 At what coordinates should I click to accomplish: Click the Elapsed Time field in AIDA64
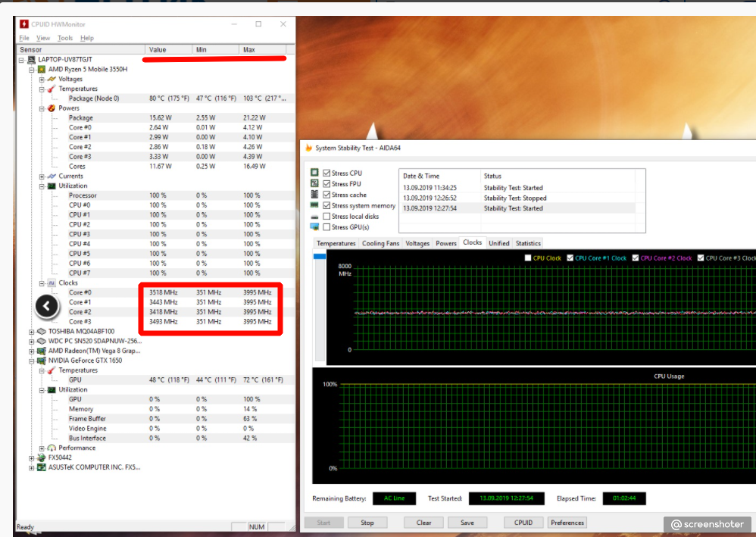click(624, 498)
